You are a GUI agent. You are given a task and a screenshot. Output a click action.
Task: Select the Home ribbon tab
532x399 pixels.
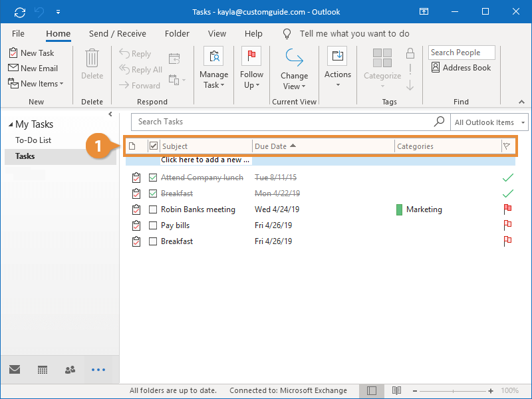click(x=59, y=34)
